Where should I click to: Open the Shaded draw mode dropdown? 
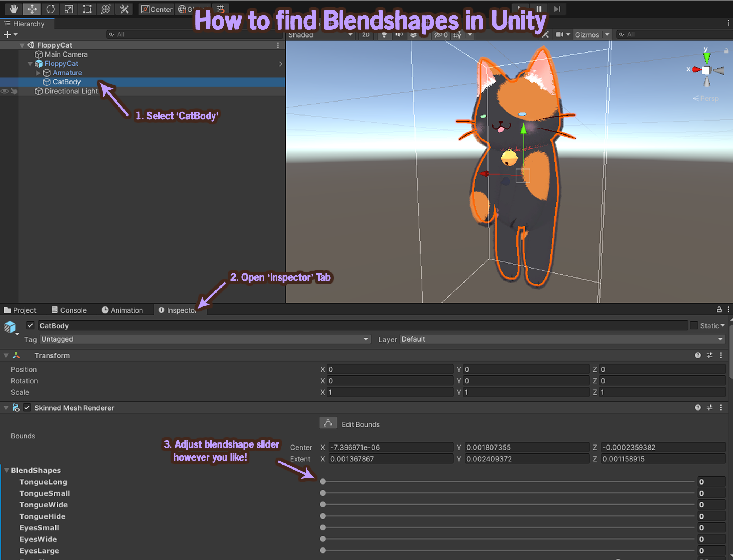click(x=319, y=35)
